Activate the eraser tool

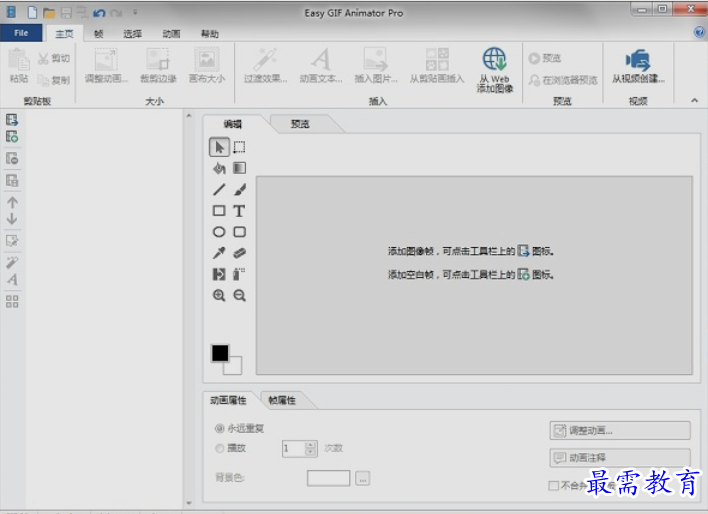point(239,253)
